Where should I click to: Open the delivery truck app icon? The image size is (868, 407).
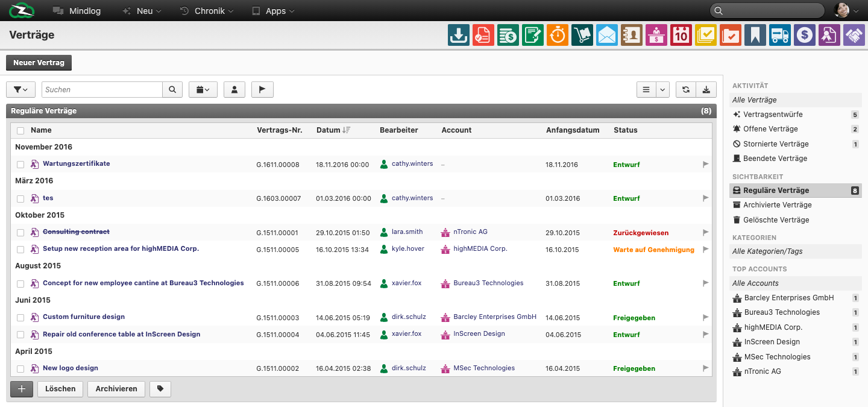coord(780,35)
